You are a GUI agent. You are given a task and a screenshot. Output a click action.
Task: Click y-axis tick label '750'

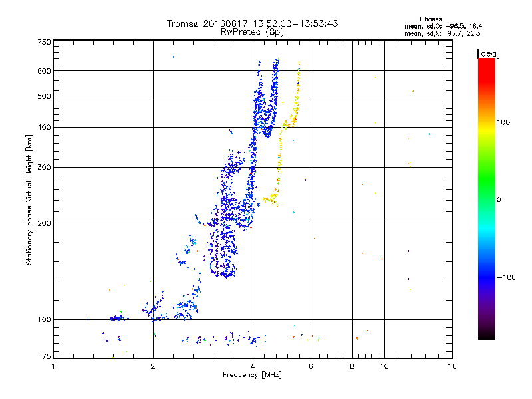coord(44,42)
